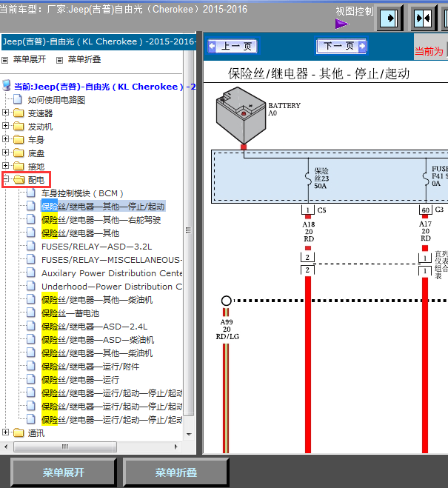This screenshot has height=488, width=448.
Task: Click page icon of 车身控制模块 (BCM)
Action: tap(31, 193)
